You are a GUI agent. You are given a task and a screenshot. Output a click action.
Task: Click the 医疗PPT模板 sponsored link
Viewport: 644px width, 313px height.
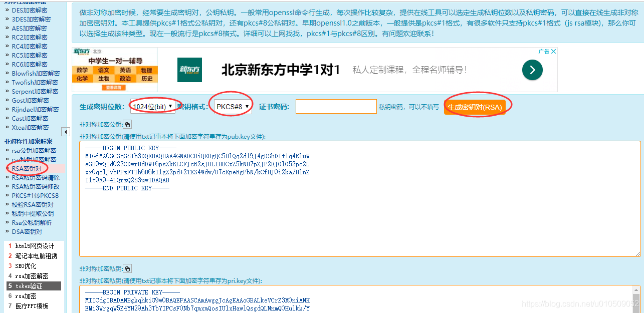32,306
